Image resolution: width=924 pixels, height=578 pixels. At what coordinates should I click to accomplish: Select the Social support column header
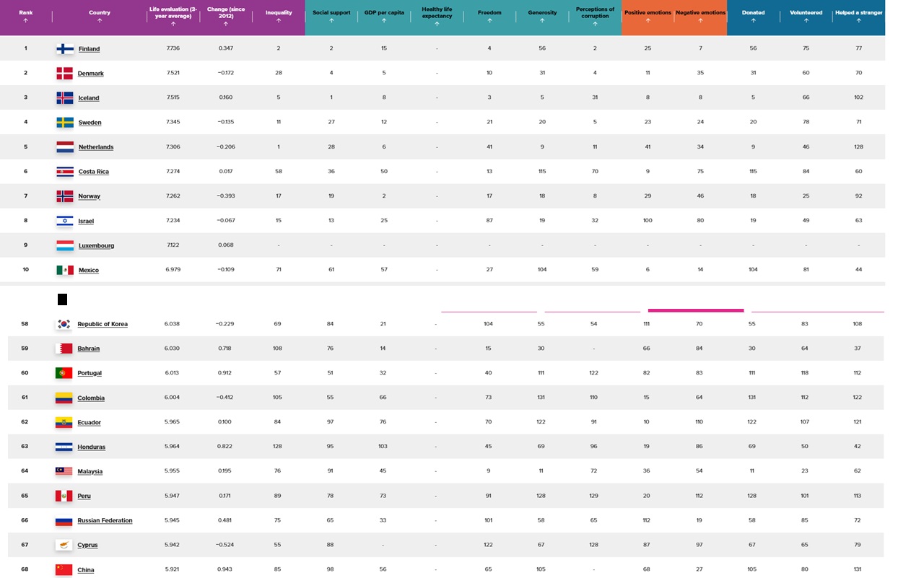[331, 13]
